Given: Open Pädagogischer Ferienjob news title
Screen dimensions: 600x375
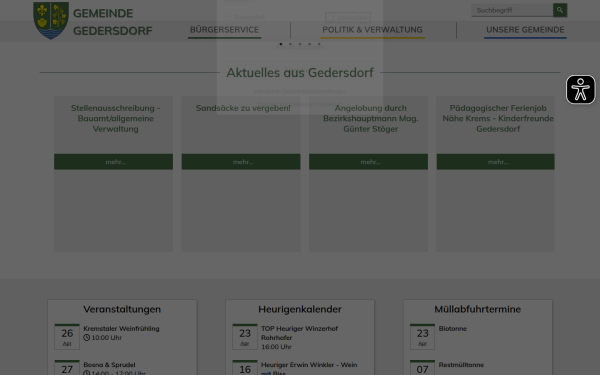Looking at the screenshot, I should (498, 118).
